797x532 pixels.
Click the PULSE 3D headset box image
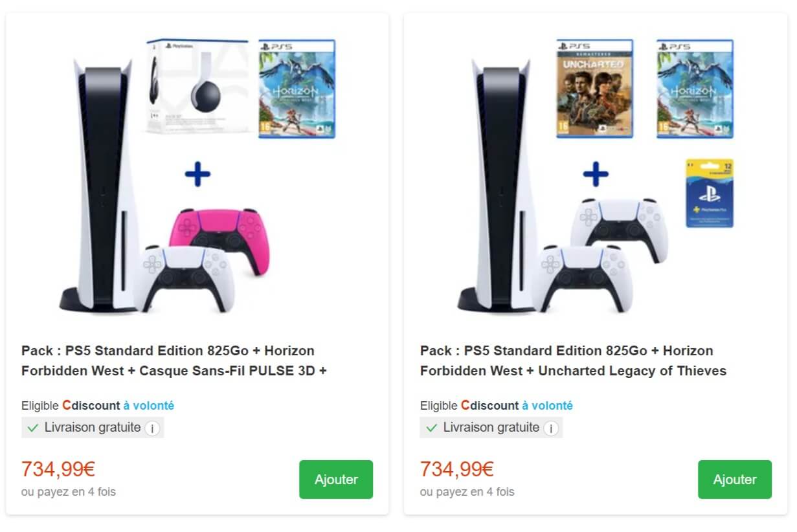coord(197,87)
